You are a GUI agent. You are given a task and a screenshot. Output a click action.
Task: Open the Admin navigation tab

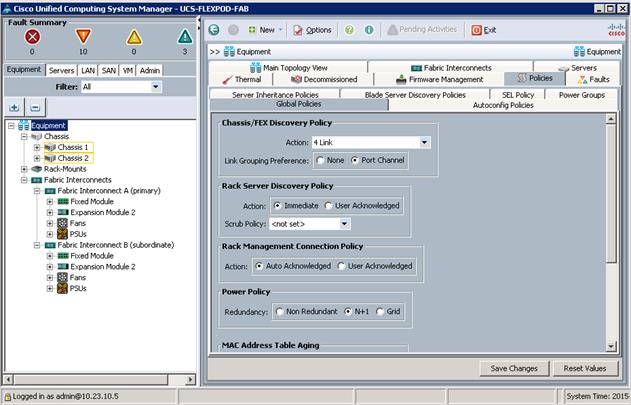(x=150, y=70)
